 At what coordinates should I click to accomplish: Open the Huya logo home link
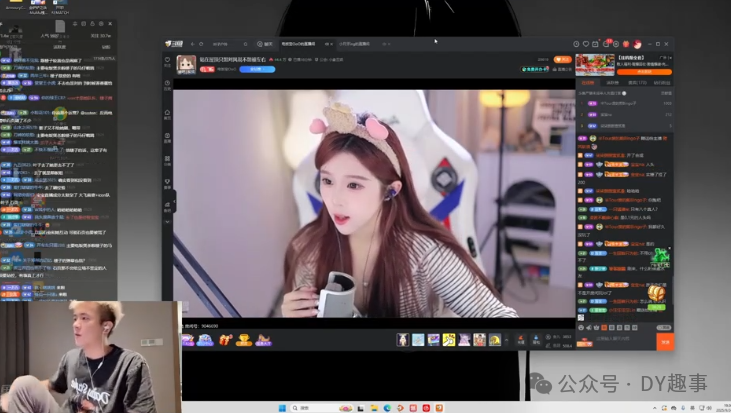coord(173,44)
